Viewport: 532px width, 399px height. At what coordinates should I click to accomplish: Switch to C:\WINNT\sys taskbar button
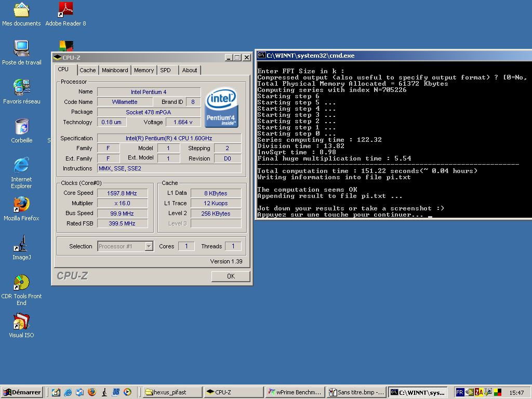(x=418, y=392)
